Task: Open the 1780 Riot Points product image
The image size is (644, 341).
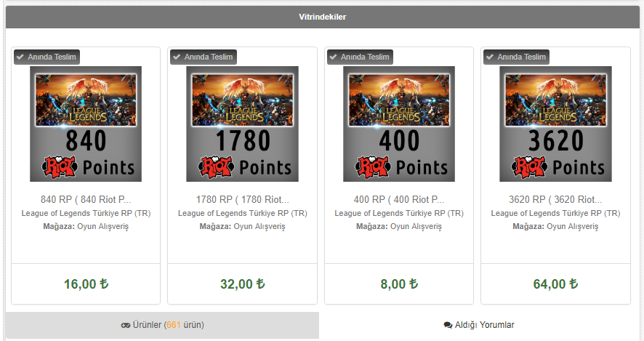Action: pos(242,124)
